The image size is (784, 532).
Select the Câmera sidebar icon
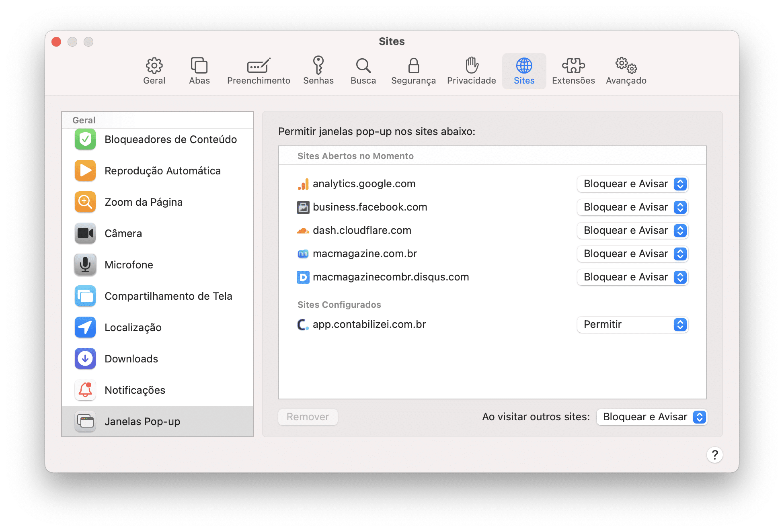coord(85,233)
